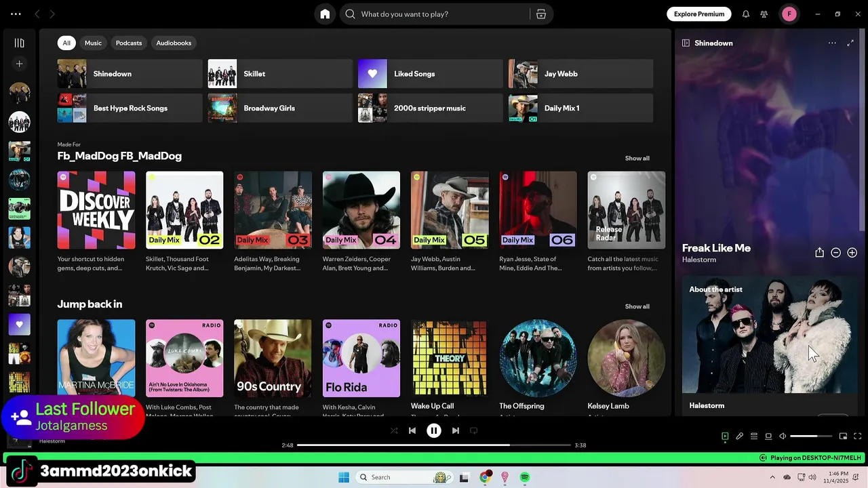
Task: Go to Spotify Home via the house icon
Action: (x=325, y=14)
